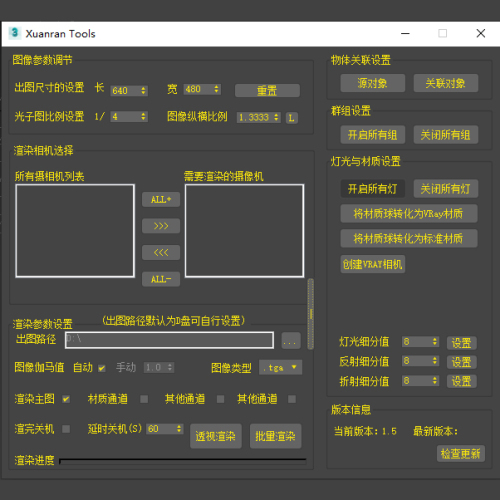This screenshot has width=500, height=500.
Task: Enable the 渲完关机 shutdown checkbox
Action: [x=66, y=429]
